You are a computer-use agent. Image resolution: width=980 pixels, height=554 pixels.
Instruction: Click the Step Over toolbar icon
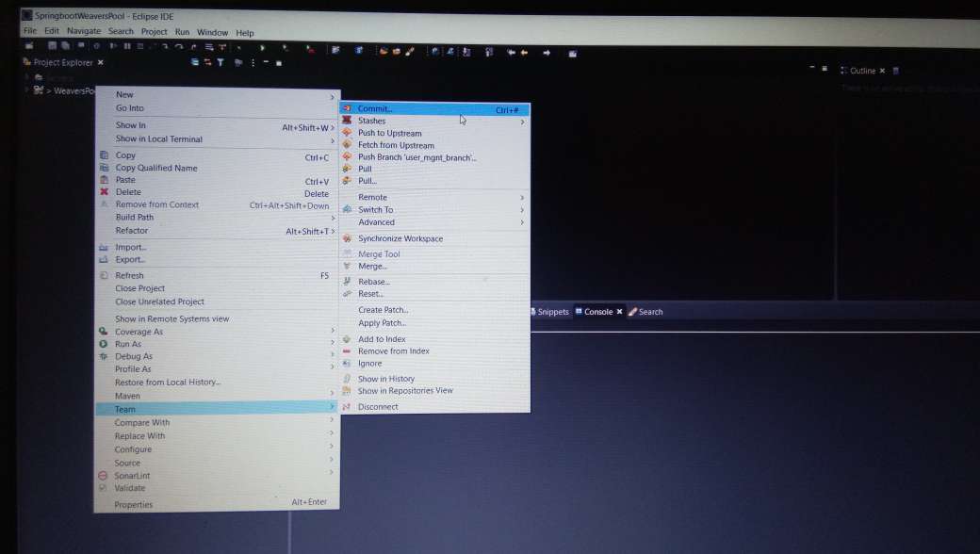(x=179, y=47)
